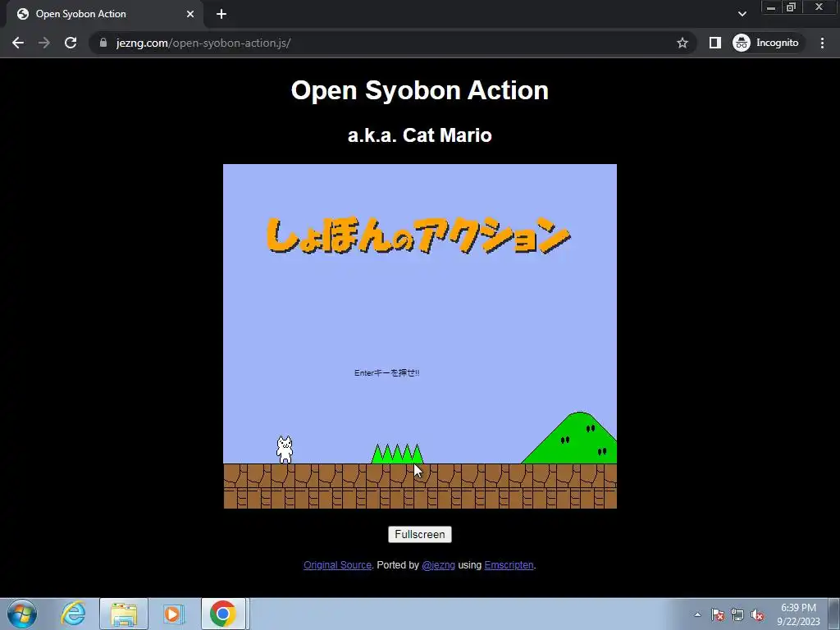The width and height of the screenshot is (840, 630).
Task: Open a new tab with the plus button
Action: (221, 15)
